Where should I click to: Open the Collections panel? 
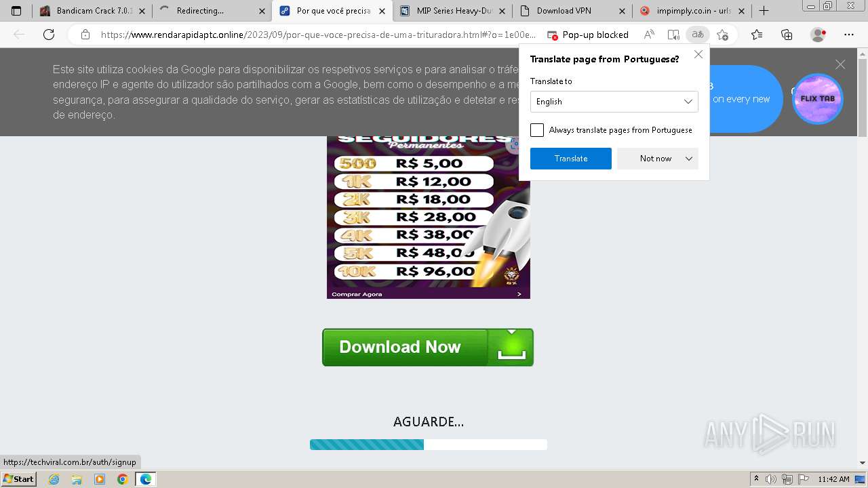(x=787, y=35)
